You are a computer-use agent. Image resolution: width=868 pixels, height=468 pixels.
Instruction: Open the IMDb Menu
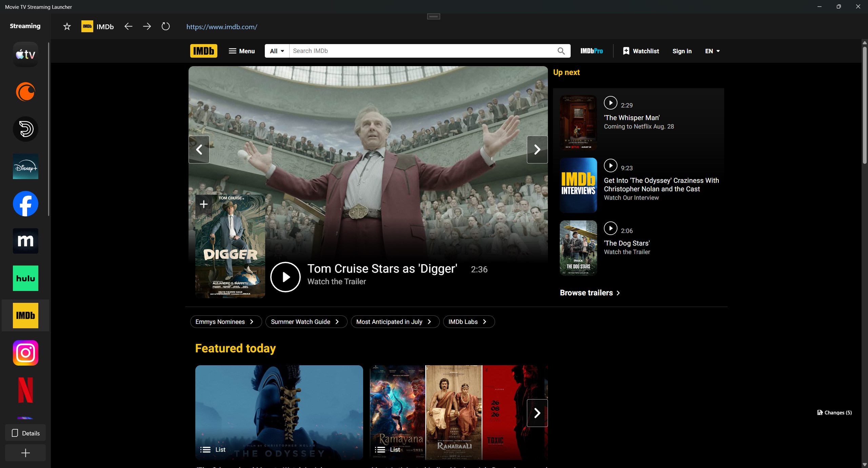(x=242, y=51)
